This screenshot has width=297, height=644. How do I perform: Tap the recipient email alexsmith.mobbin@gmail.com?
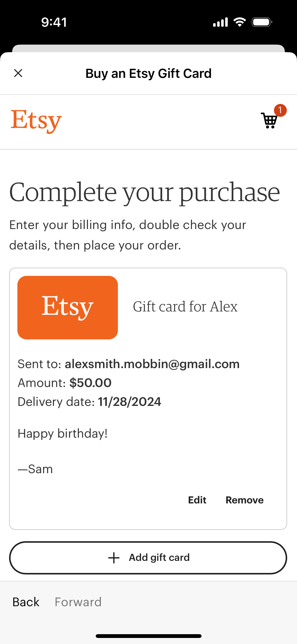(x=152, y=364)
